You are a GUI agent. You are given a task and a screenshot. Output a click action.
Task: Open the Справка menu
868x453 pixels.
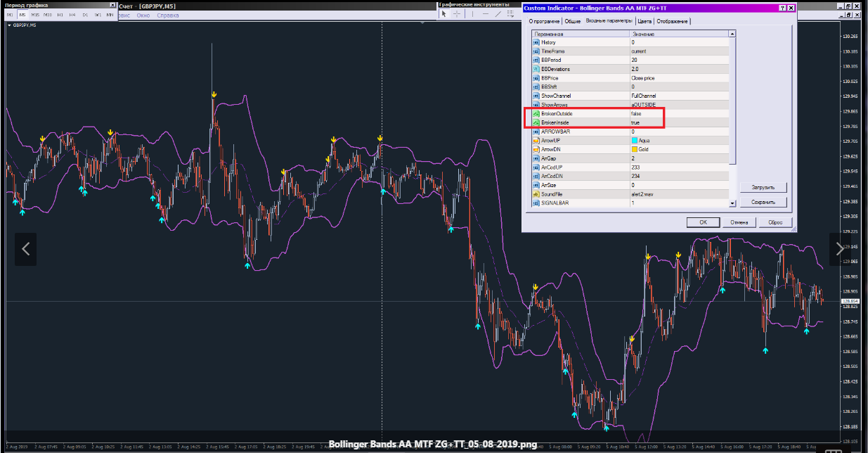tap(167, 15)
